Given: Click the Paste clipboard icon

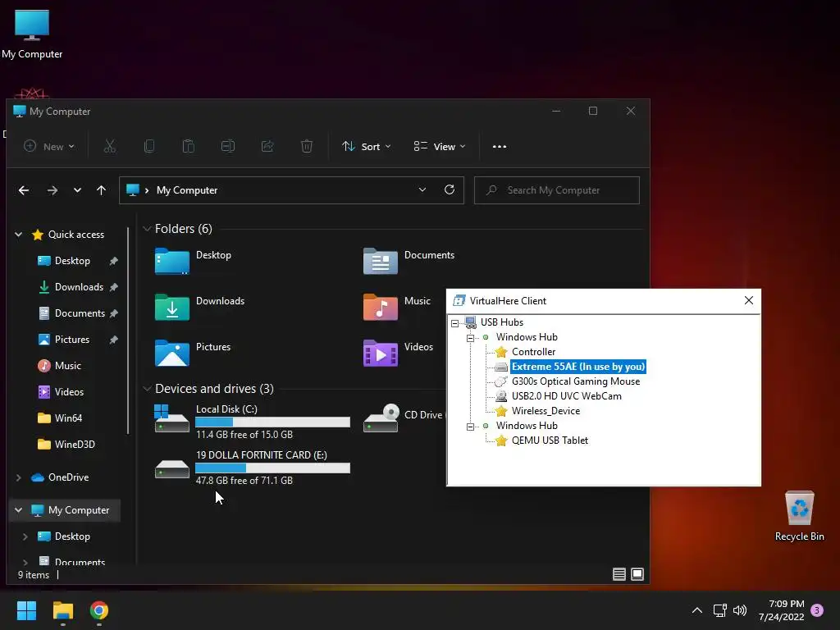Looking at the screenshot, I should click(188, 146).
